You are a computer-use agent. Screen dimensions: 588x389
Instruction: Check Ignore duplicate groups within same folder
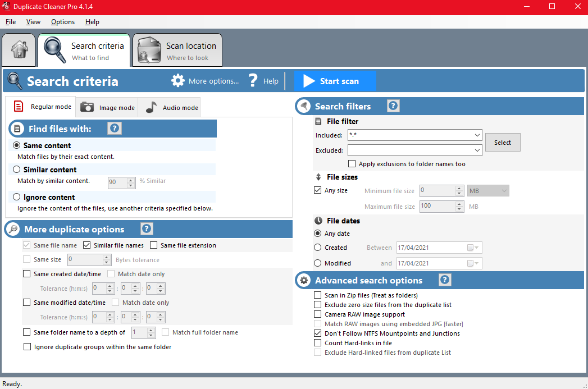[27, 347]
